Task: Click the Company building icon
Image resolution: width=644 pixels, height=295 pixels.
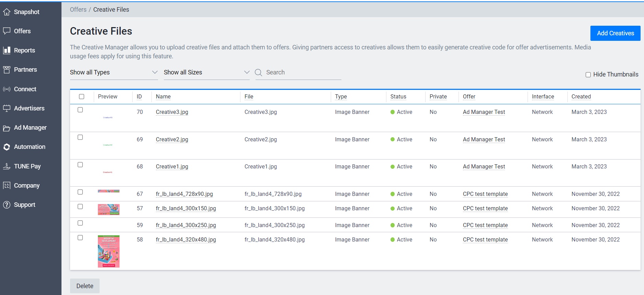Action: (7, 186)
